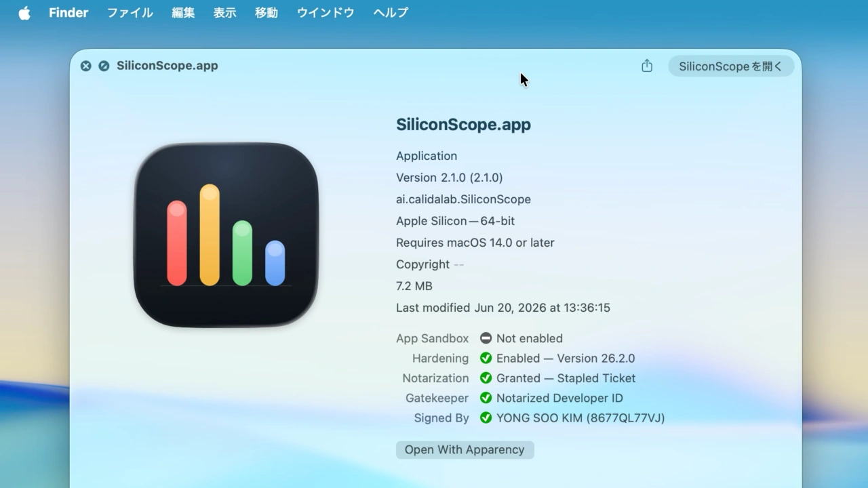Click the green checkmark beside Gatekeeper
Viewport: 868px width, 488px height.
[486, 398]
